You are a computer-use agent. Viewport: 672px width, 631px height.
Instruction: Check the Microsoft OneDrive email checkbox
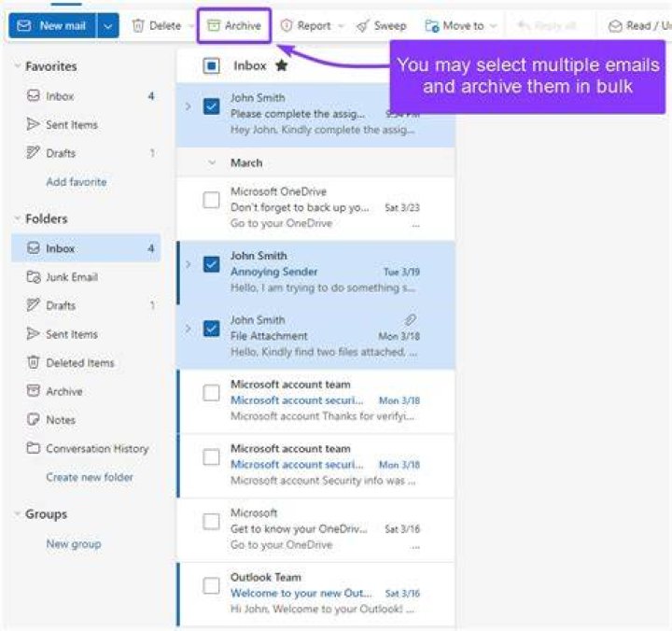[211, 200]
